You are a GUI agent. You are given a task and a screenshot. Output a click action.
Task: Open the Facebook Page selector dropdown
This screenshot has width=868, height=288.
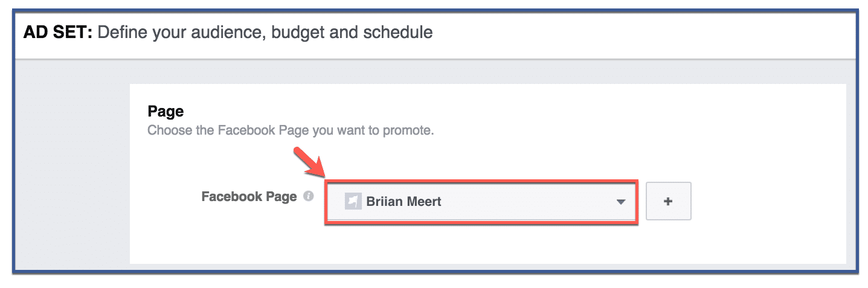coord(481,202)
